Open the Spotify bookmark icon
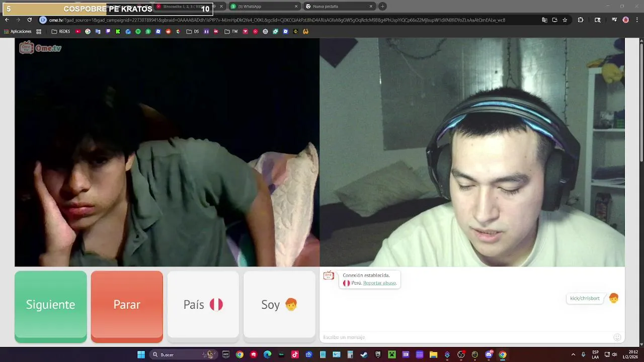 click(x=138, y=31)
